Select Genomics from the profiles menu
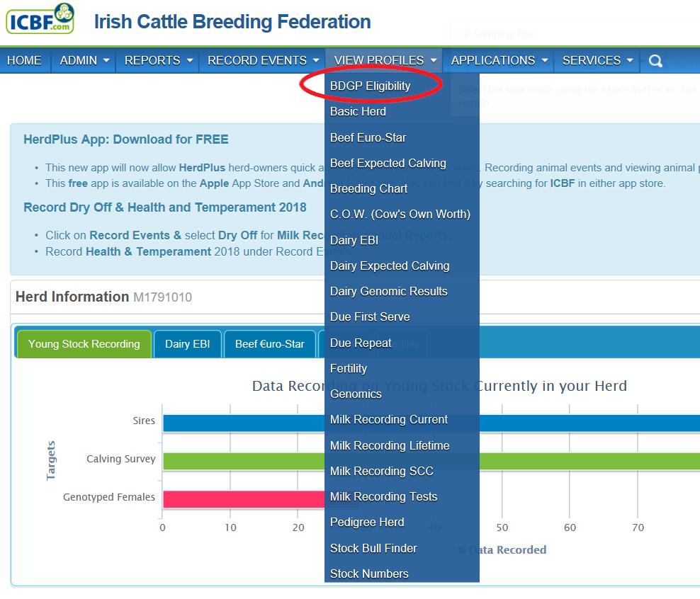The width and height of the screenshot is (700, 599). (x=356, y=394)
